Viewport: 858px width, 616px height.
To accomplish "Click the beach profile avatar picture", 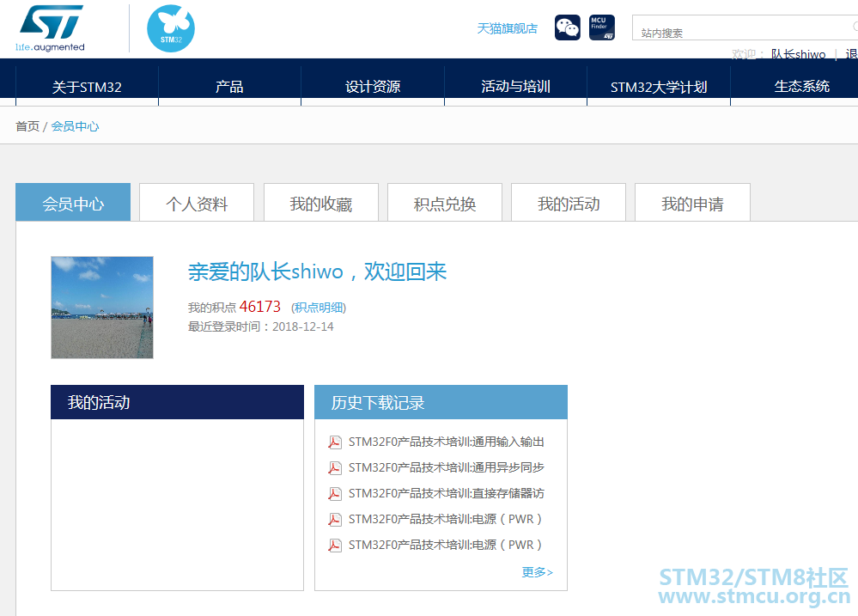I will click(x=102, y=308).
